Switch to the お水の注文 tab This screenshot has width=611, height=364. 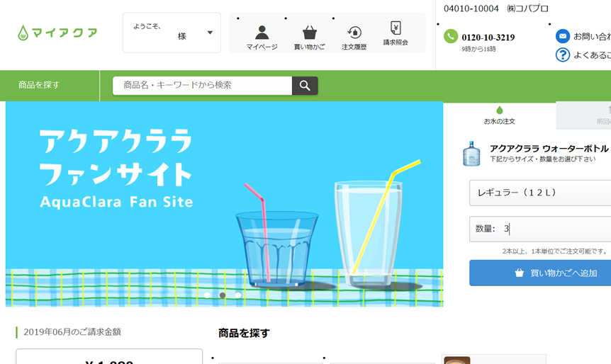click(x=500, y=115)
